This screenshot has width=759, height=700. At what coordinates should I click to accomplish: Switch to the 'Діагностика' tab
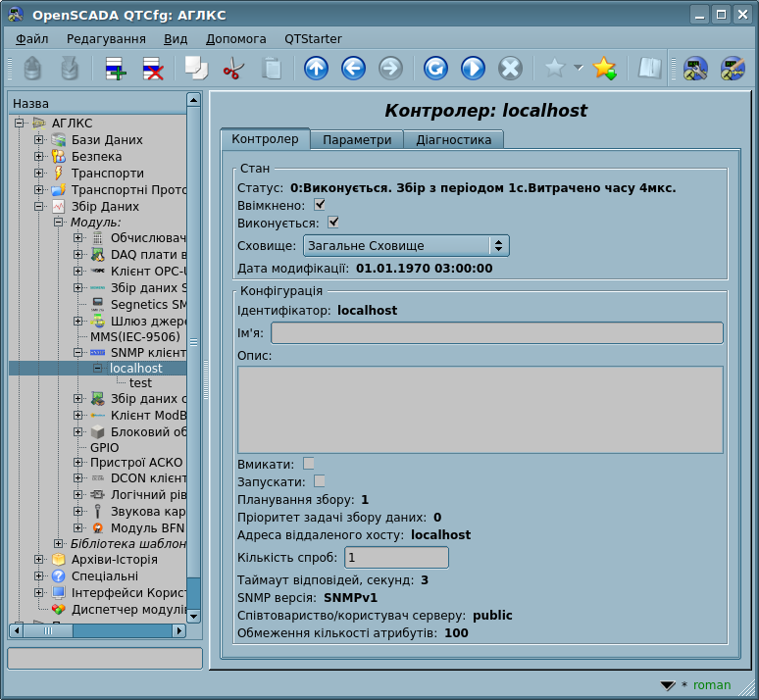pos(453,140)
